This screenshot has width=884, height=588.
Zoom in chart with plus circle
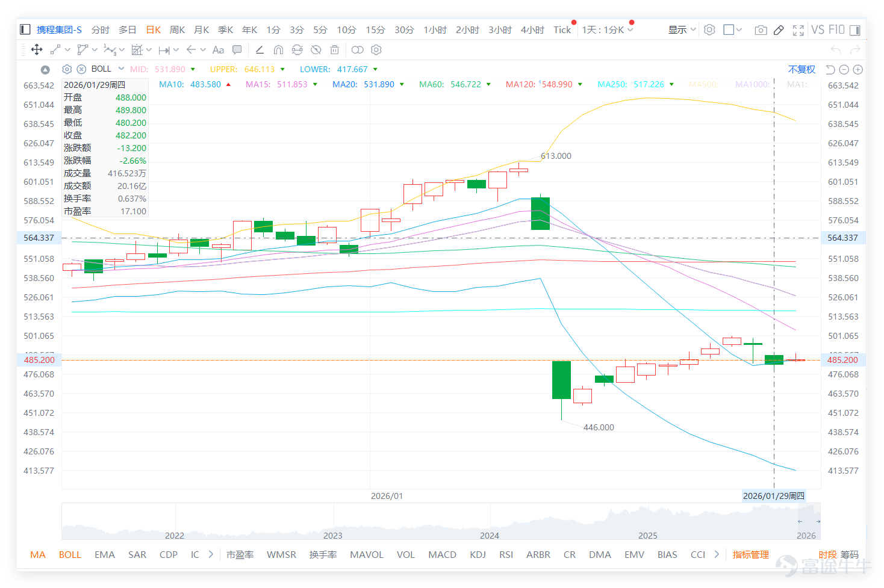(x=858, y=69)
